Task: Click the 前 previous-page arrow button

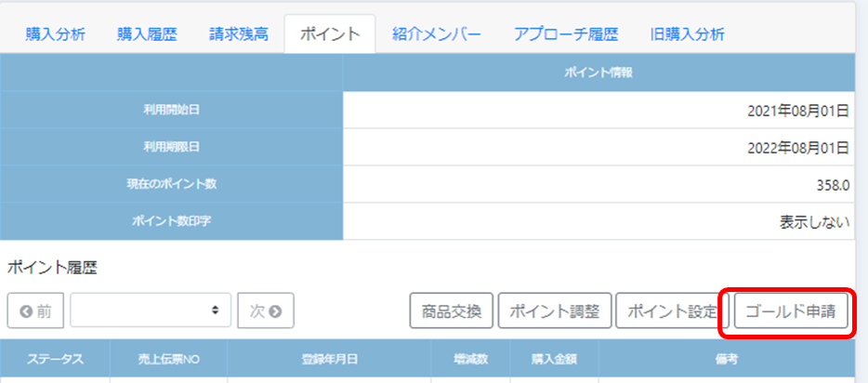Action: tap(35, 310)
